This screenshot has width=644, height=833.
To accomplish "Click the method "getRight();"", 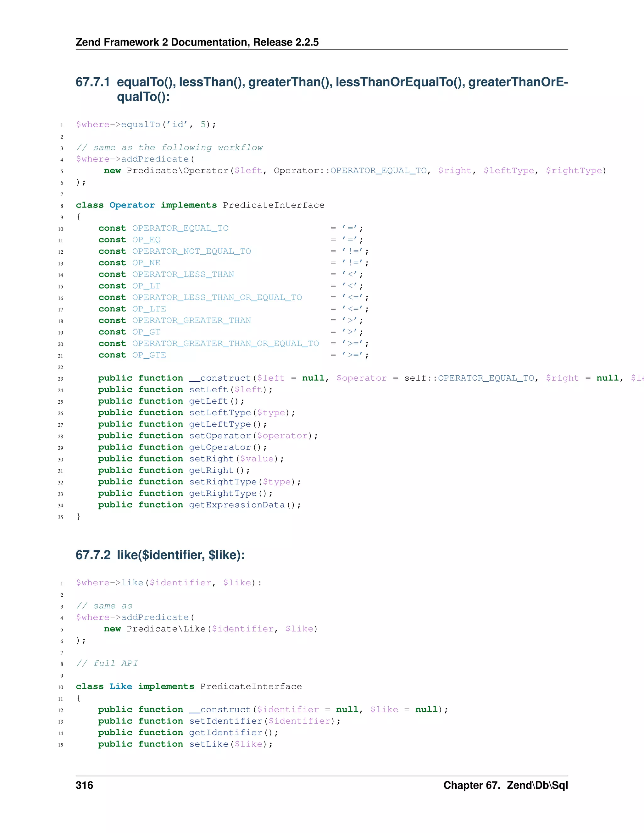I will (220, 470).
